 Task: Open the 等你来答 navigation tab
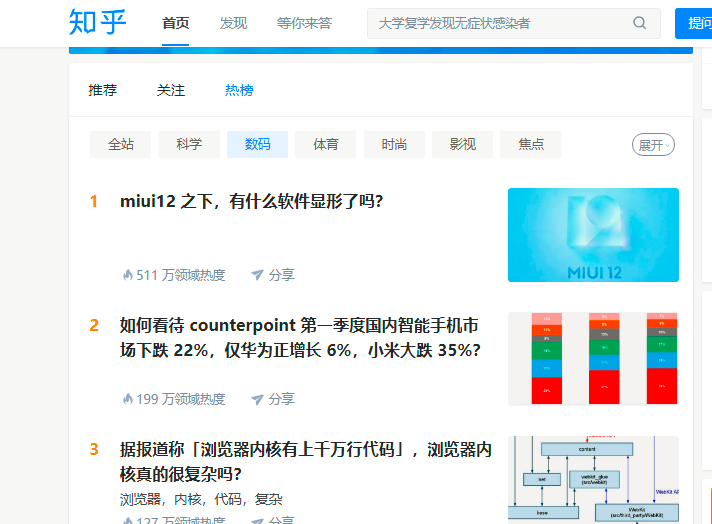point(304,23)
